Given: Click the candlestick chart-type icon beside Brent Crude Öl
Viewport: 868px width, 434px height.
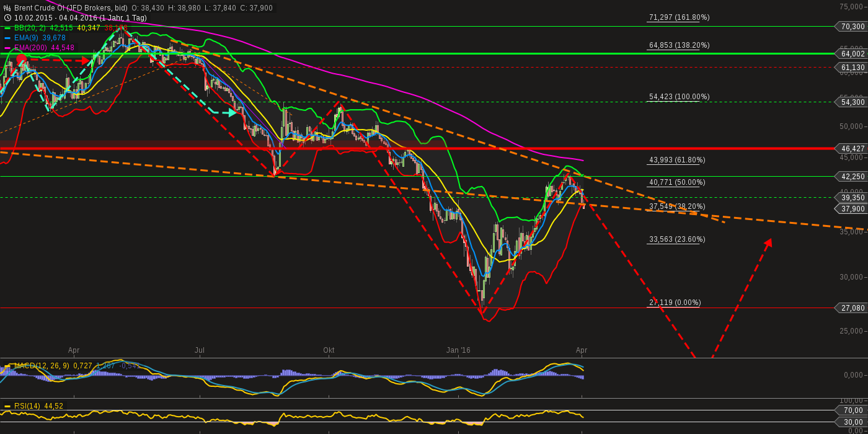Looking at the screenshot, I should click(x=7, y=8).
